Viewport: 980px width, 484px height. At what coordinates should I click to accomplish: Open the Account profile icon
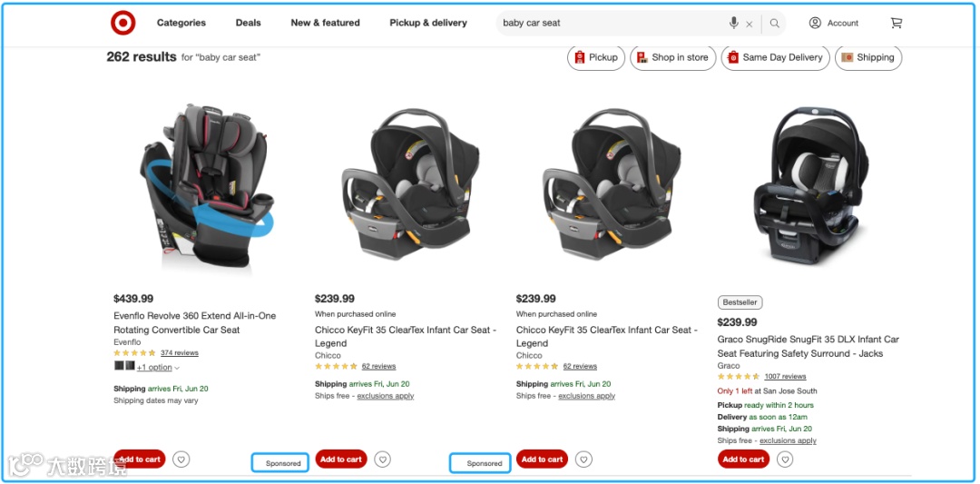(815, 23)
